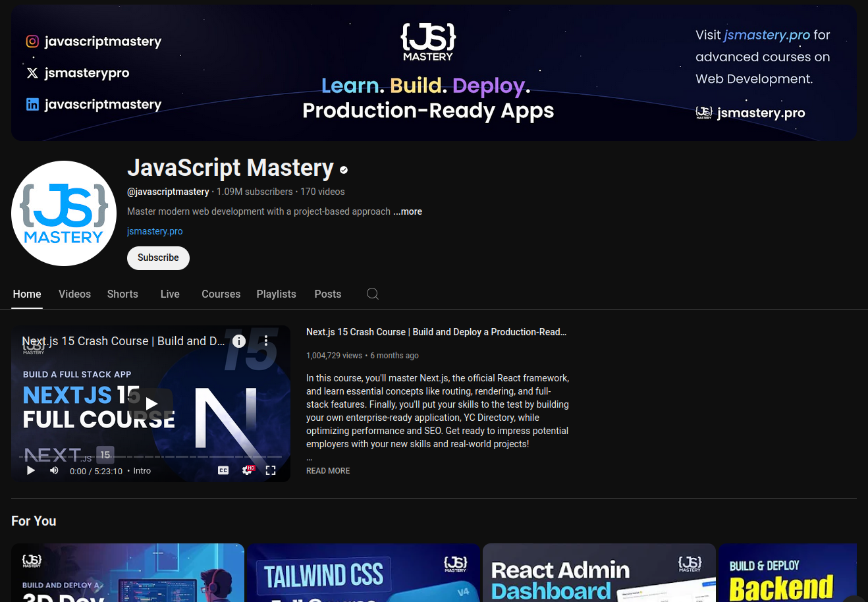Play the Next.js 15 featured video

(x=151, y=404)
